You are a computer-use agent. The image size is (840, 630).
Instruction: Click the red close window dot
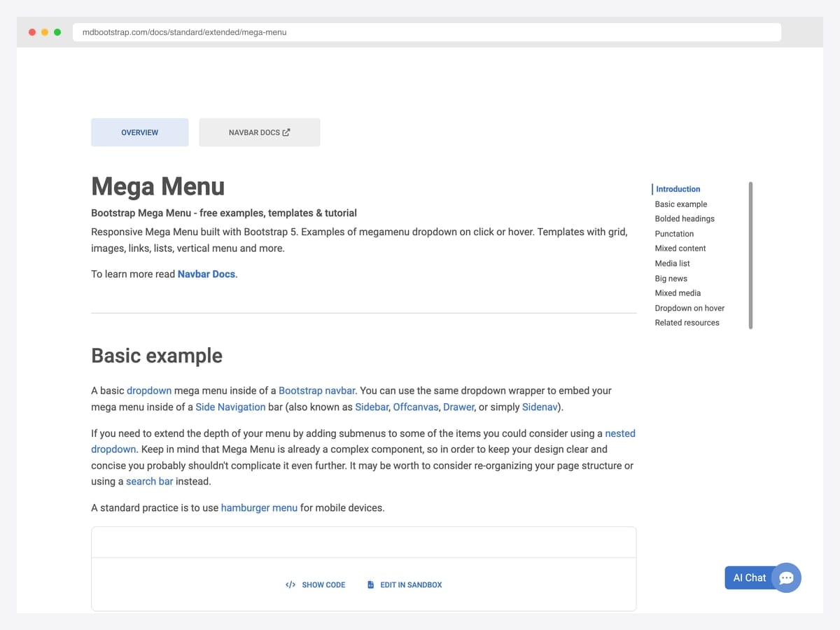(32, 32)
